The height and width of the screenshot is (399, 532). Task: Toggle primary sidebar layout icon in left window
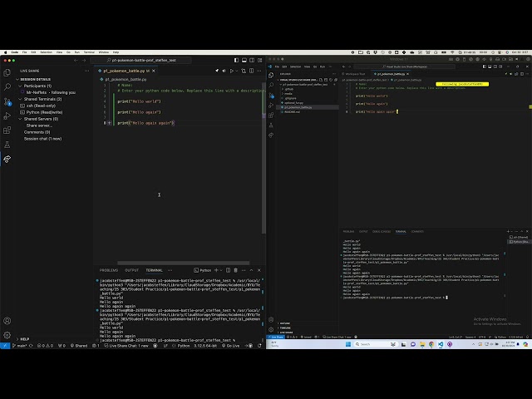(x=236, y=60)
